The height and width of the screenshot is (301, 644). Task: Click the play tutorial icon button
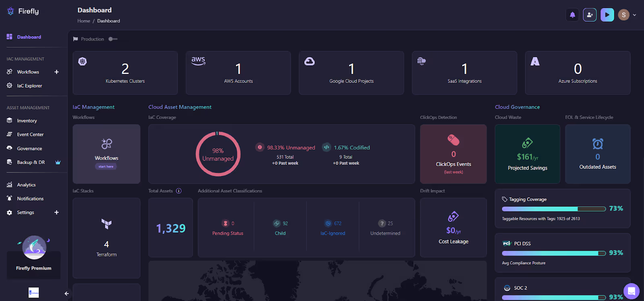tap(607, 15)
